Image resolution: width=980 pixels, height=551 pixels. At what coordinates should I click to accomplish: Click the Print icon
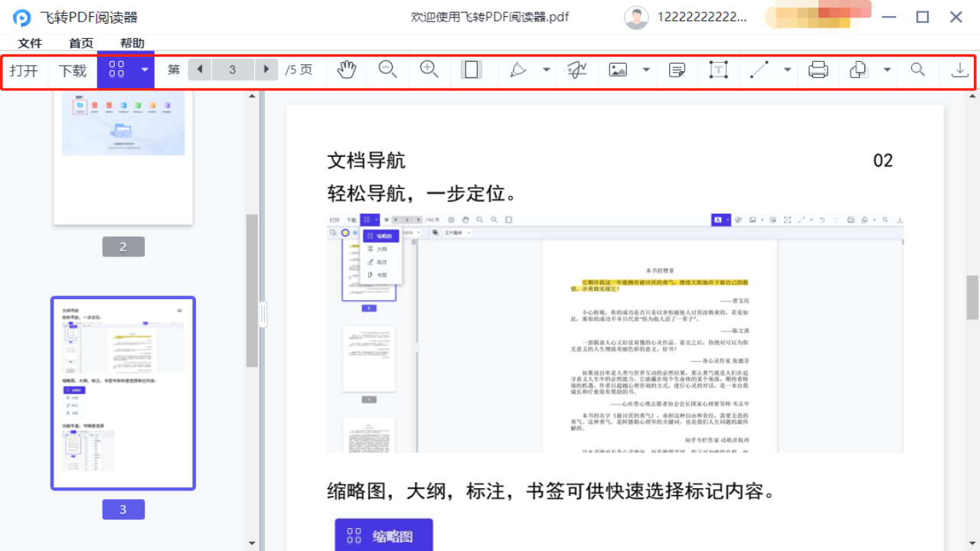818,70
